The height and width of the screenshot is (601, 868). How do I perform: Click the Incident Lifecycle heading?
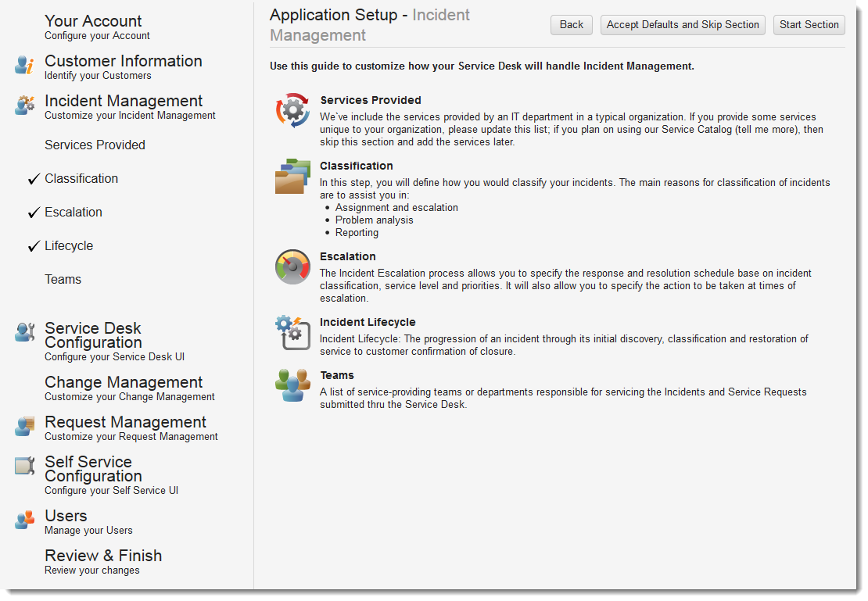tap(368, 322)
